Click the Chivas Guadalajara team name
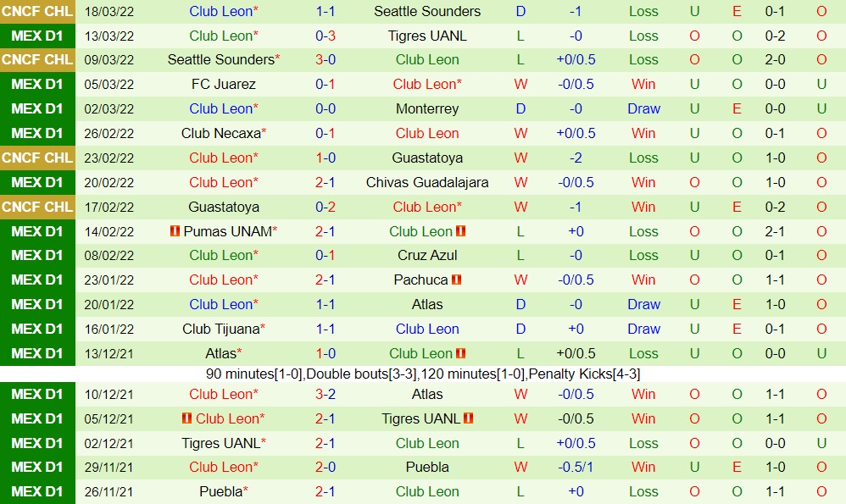Image resolution: width=846 pixels, height=504 pixels. [427, 182]
